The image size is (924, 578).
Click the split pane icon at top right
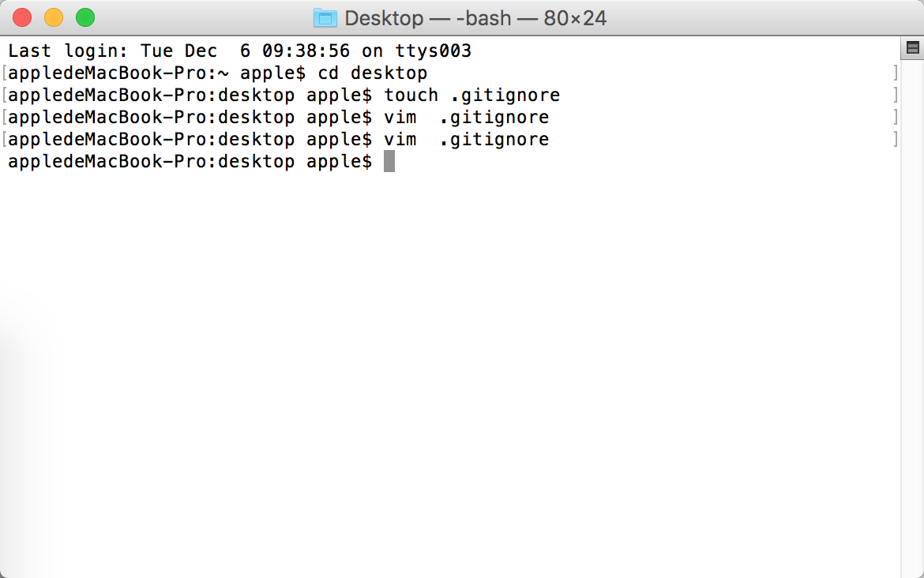pos(912,47)
